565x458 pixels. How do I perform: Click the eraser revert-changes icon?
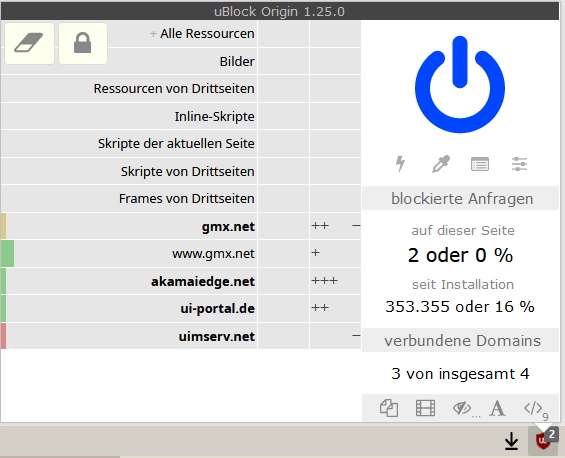29,43
